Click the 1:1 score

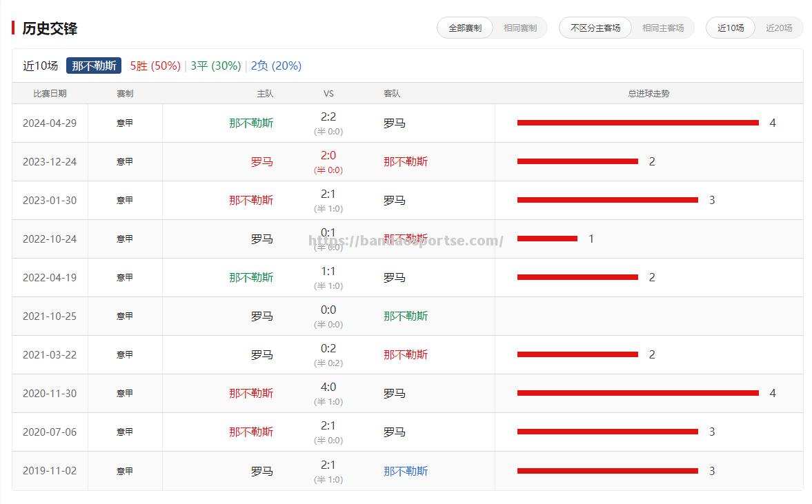coord(328,272)
